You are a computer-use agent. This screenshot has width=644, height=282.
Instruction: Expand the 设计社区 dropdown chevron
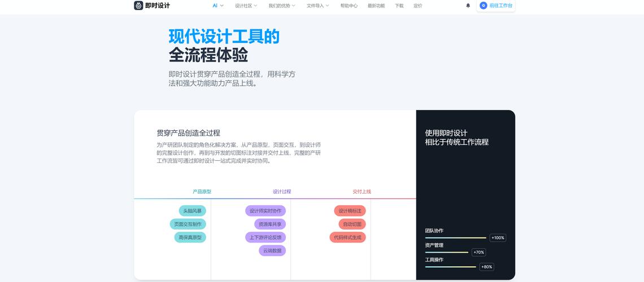pos(255,6)
